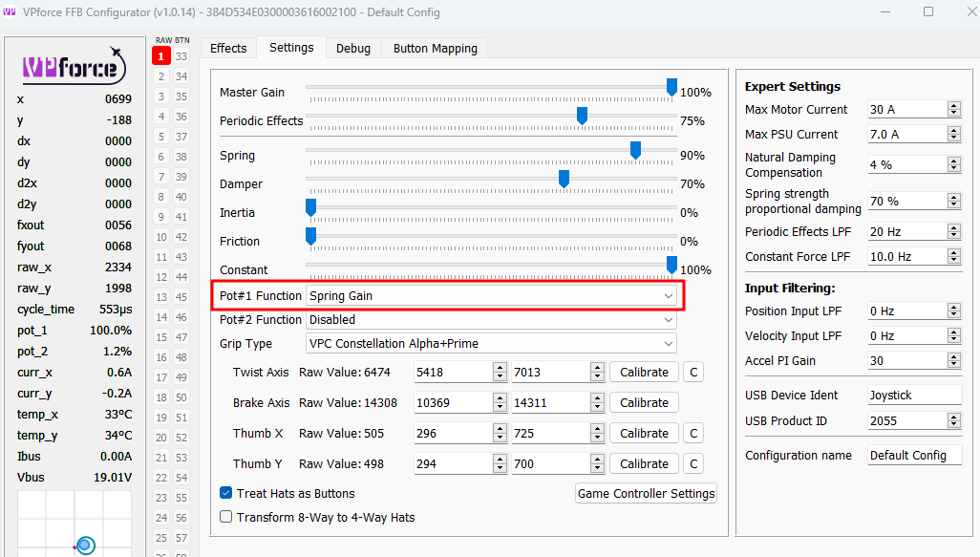Click Spring strength proportional damping spinner
Screen dimensions: 980x557
(954, 201)
